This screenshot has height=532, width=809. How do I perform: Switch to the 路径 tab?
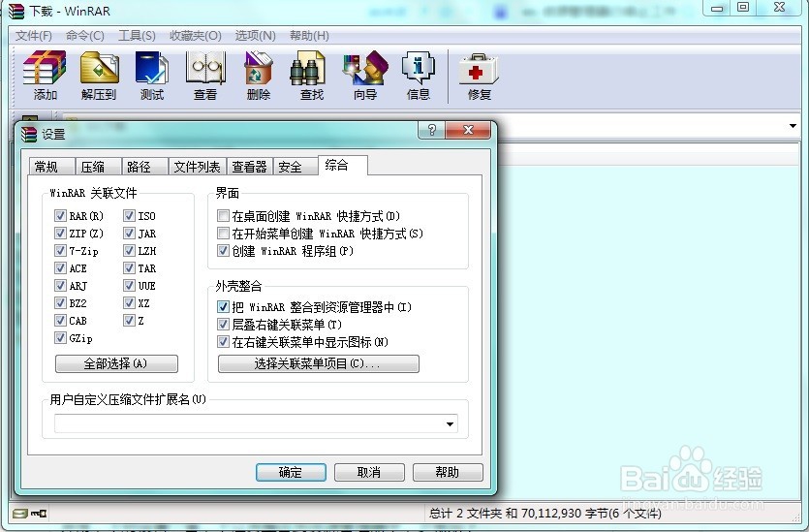click(144, 167)
